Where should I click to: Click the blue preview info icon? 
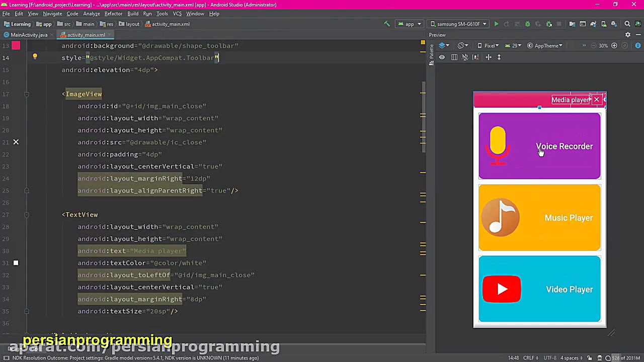point(638,46)
